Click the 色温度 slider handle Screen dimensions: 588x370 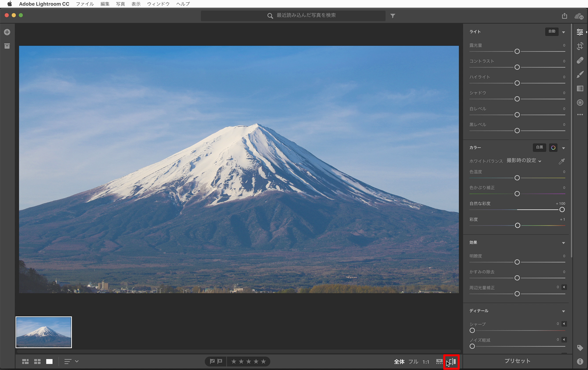[517, 178]
